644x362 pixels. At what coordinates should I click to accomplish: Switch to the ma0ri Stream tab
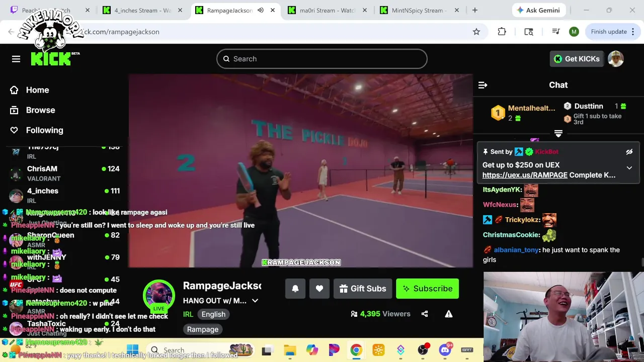coord(327,10)
